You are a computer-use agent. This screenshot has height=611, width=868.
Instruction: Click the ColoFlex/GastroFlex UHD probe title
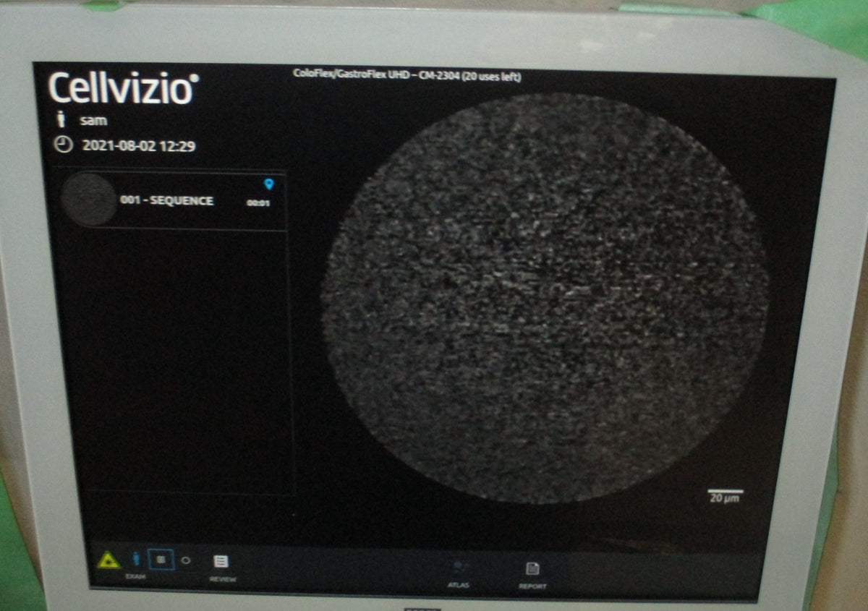pyautogui.click(x=407, y=74)
